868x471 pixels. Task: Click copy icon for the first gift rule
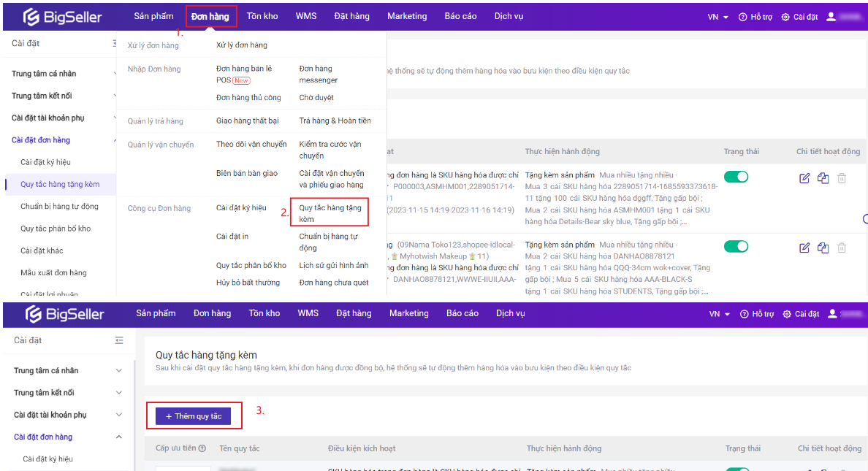tap(823, 178)
